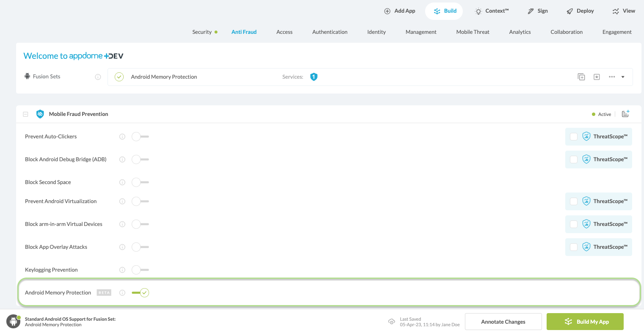Click the favorite star Fusion Set icon
Image resolution: width=644 pixels, height=333 pixels.
click(x=597, y=77)
